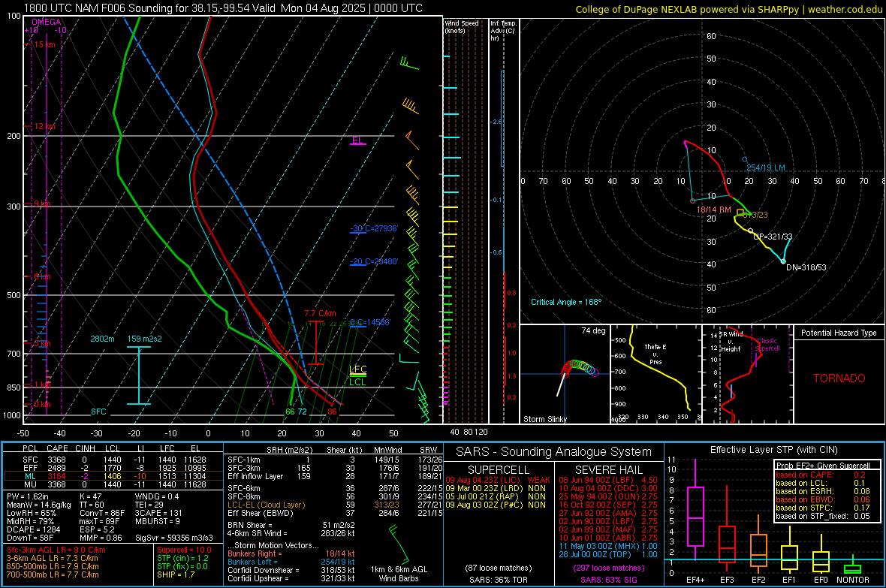Click "MBURST = 9" value
This screenshot has height=588, width=886.
pos(158,521)
